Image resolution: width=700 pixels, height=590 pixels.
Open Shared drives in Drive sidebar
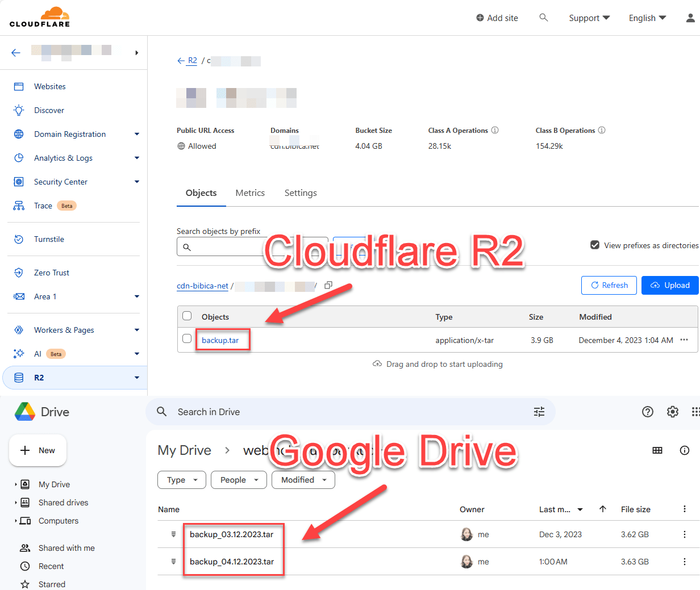pyautogui.click(x=64, y=503)
